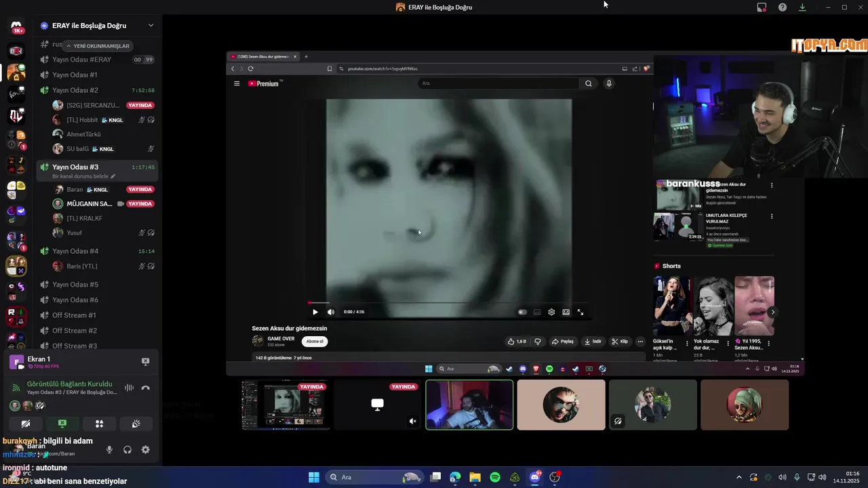Click YouTube search magnifier icon in stream
Image resolution: width=868 pixels, height=488 pixels.
589,83
